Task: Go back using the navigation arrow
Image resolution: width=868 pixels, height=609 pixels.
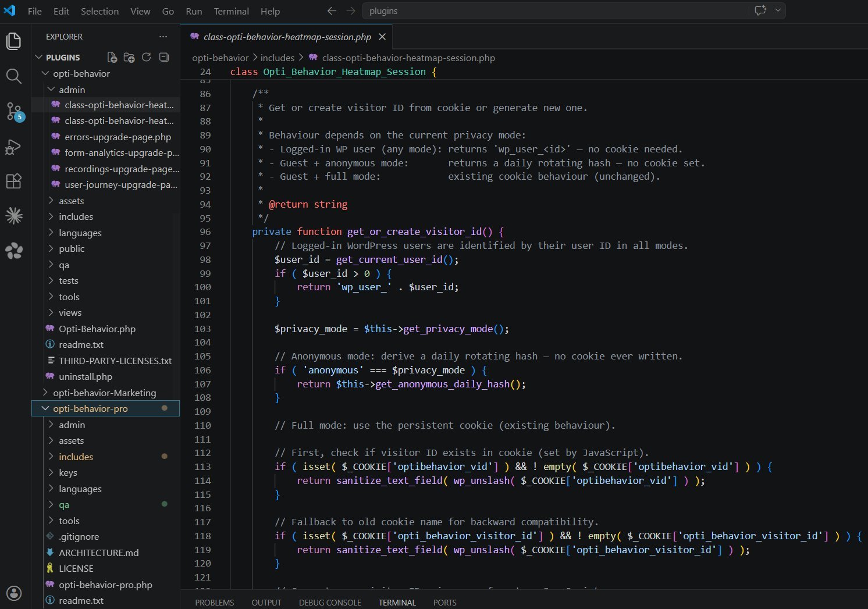Action: tap(332, 11)
